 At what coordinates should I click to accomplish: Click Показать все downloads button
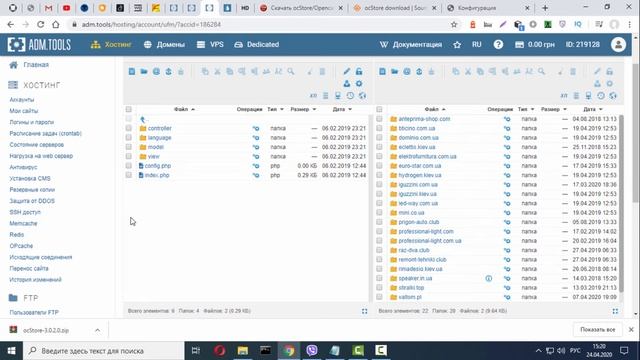pos(598,329)
